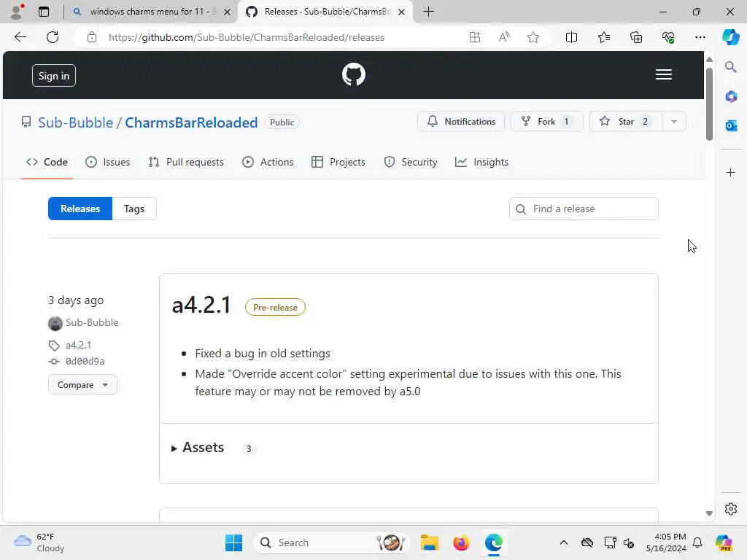Image resolution: width=747 pixels, height=560 pixels.
Task: Open the Windows Start menu
Action: click(233, 542)
